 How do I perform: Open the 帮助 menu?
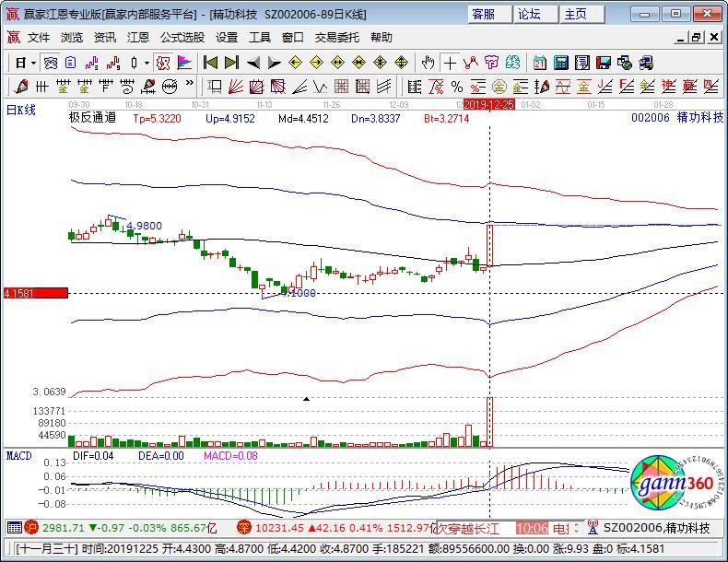click(382, 38)
